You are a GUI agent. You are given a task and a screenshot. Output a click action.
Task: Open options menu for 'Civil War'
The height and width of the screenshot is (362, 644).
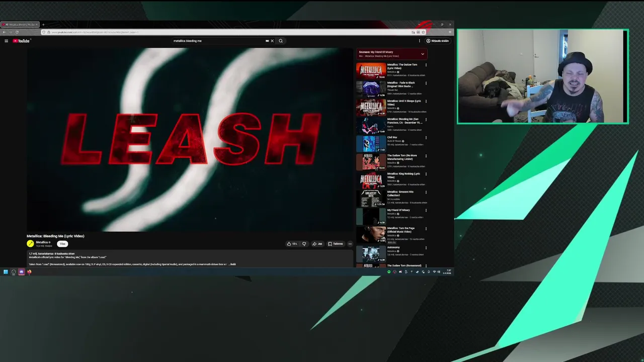pyautogui.click(x=426, y=138)
